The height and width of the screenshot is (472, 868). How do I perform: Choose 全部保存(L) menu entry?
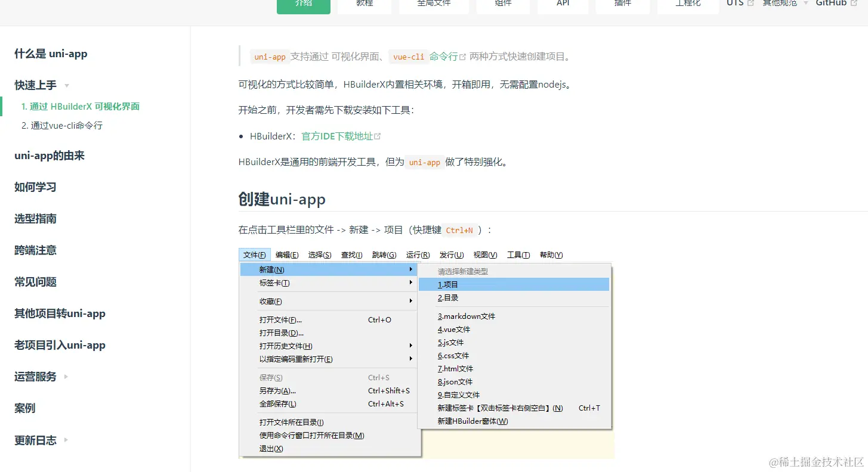tap(328, 404)
